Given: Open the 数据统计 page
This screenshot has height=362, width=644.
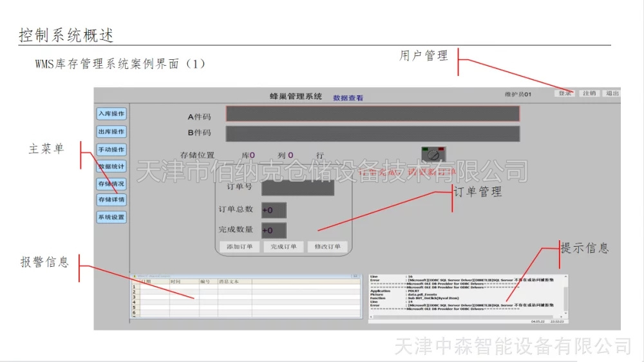Looking at the screenshot, I should (x=111, y=167).
